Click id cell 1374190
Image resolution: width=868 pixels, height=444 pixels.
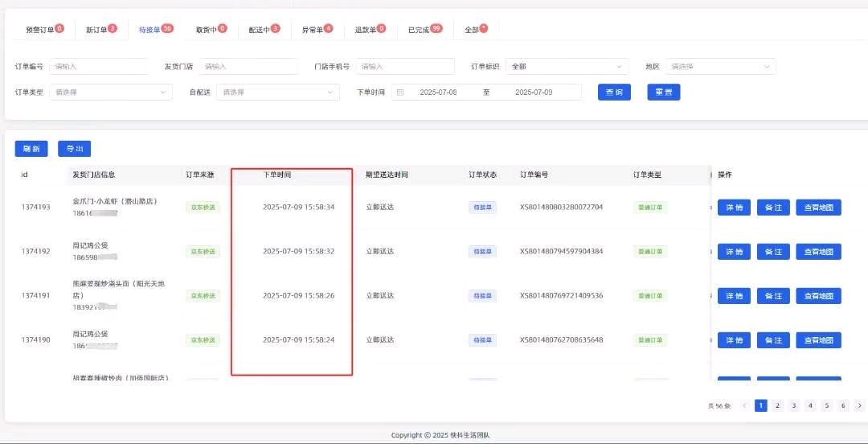[x=36, y=339]
